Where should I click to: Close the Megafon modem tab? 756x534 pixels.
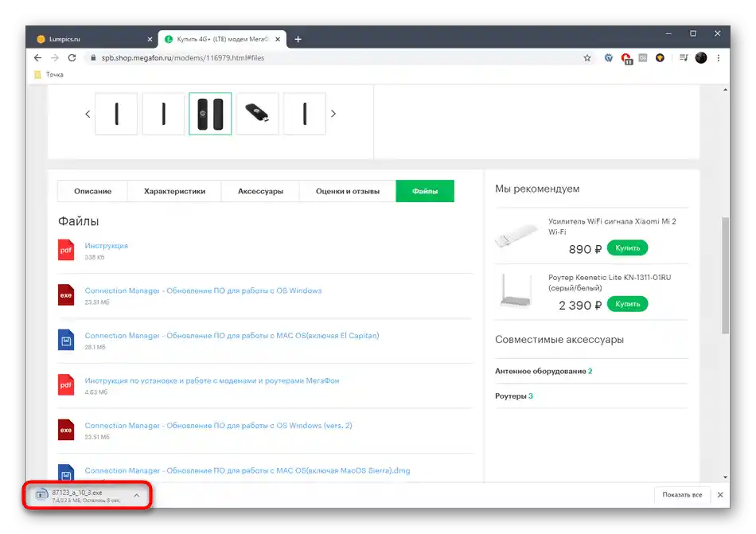(x=278, y=39)
